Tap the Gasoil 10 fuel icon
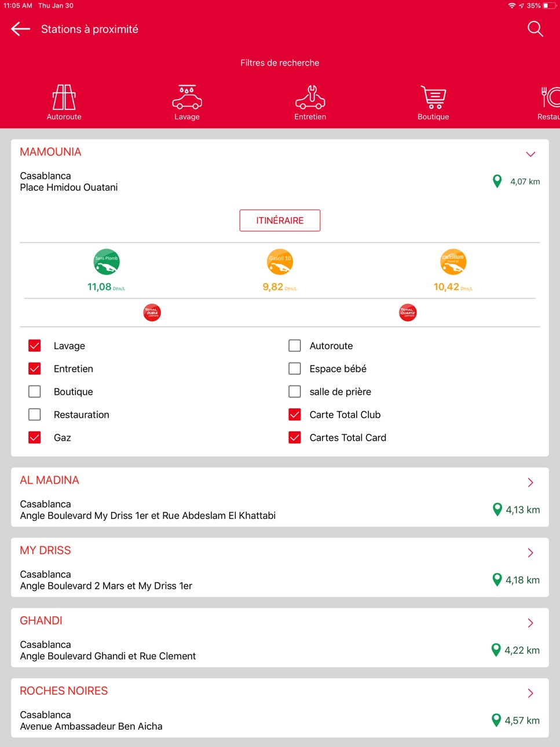 pos(280,262)
